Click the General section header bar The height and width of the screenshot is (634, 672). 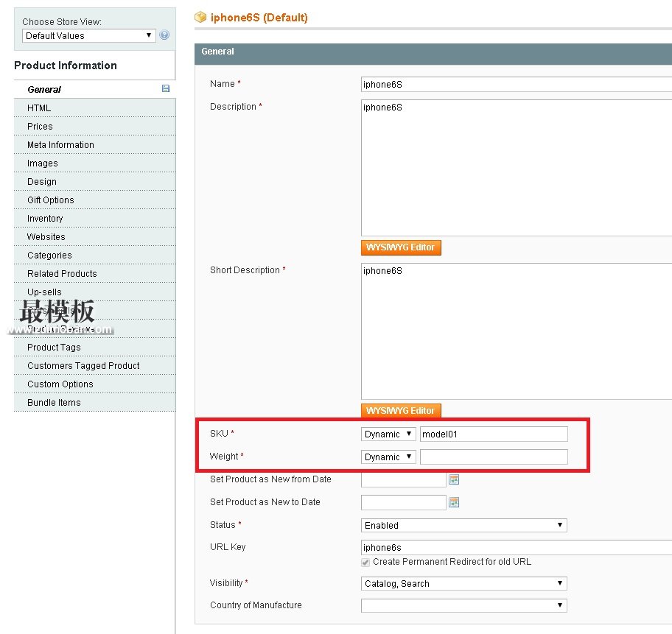pyautogui.click(x=433, y=54)
